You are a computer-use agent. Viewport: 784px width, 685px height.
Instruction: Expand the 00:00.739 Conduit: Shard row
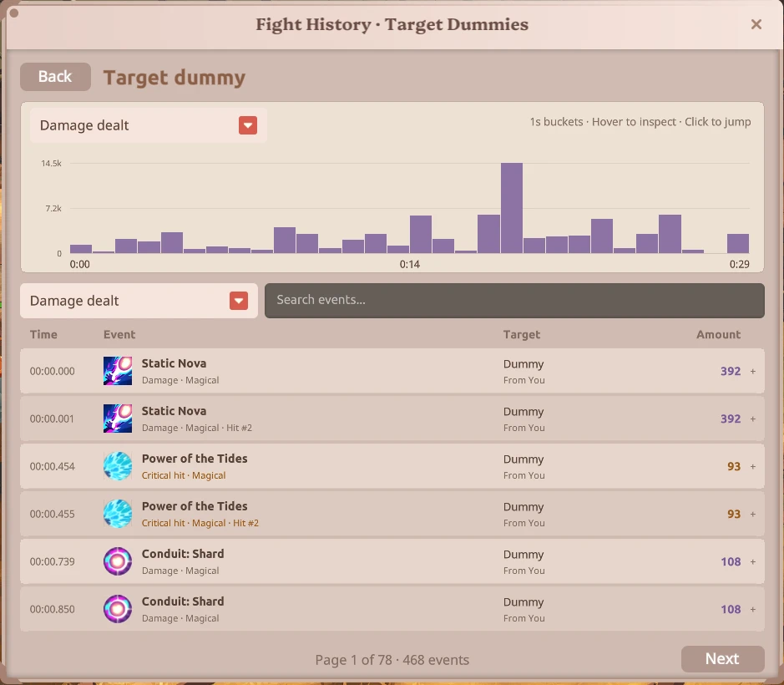[752, 561]
